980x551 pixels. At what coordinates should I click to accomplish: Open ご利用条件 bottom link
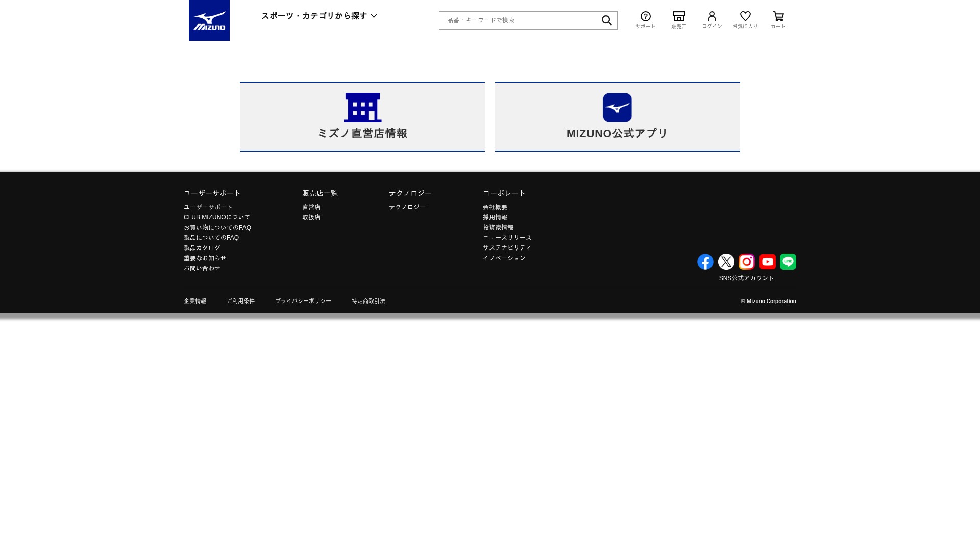[x=241, y=301]
